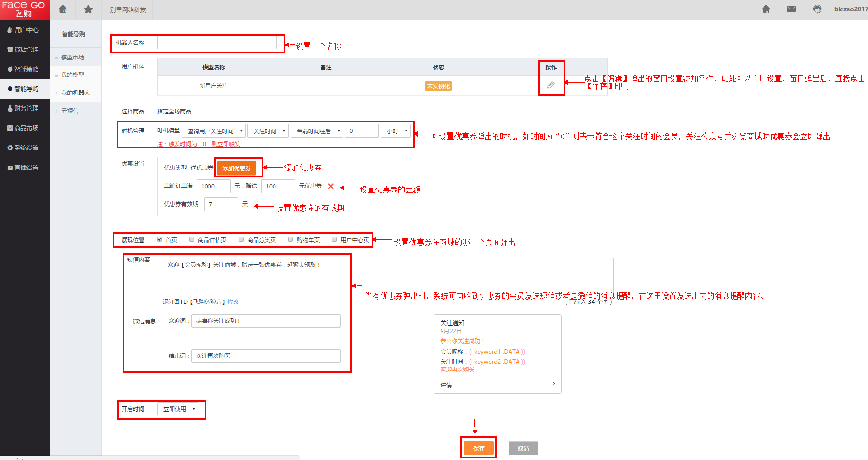This screenshot has width=868, height=460.
Task: Click the 添加优惠券 button
Action: click(x=236, y=168)
